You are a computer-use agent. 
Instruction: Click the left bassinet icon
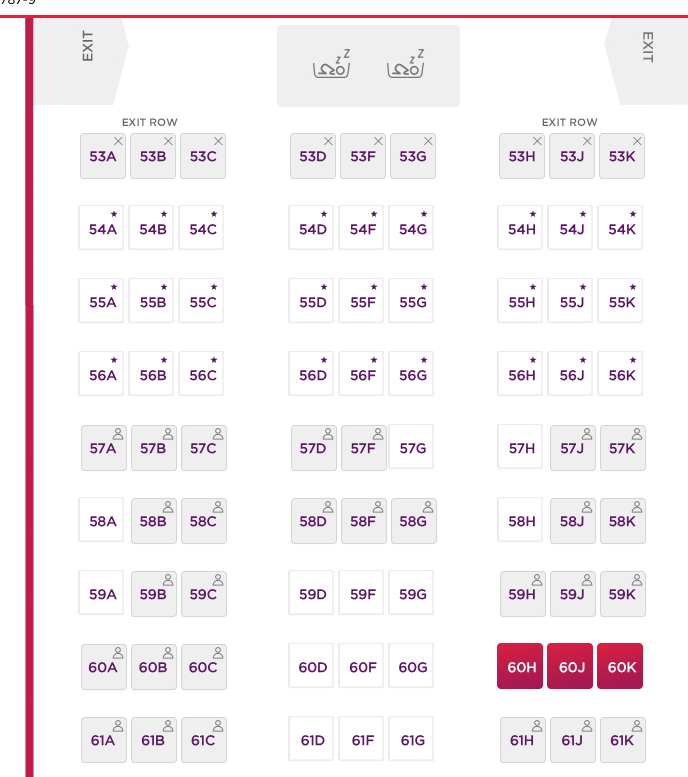point(332,64)
